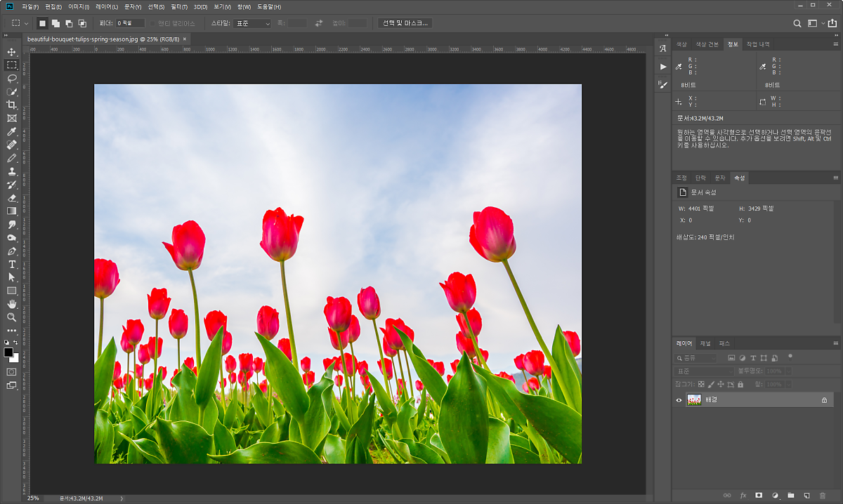Select the Lasso tool

pyautogui.click(x=12, y=78)
